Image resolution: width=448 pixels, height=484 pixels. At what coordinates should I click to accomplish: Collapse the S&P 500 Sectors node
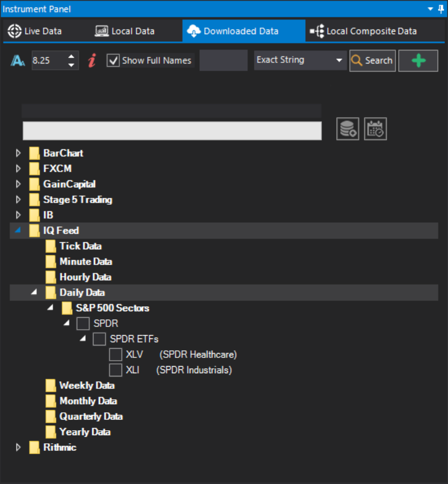(51, 307)
